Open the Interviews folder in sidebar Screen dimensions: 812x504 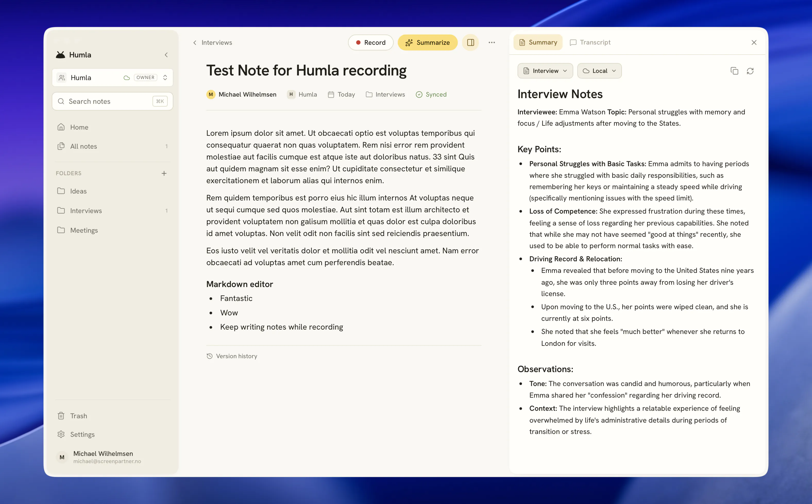pyautogui.click(x=113, y=211)
